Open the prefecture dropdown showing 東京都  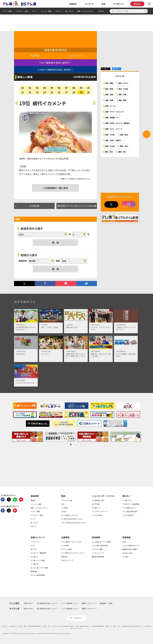point(41,261)
